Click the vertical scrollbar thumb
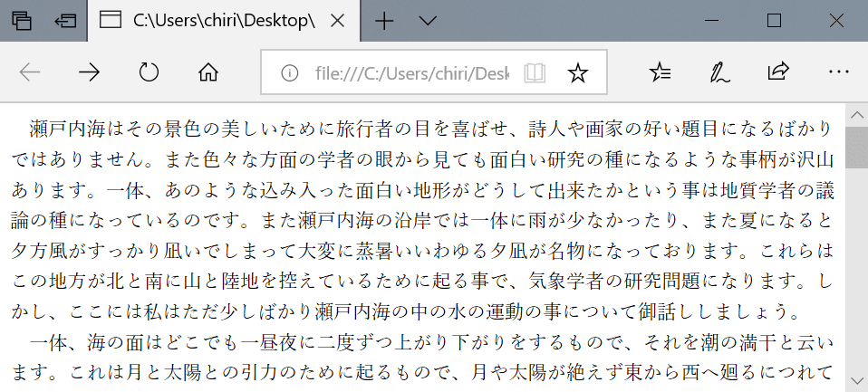 [857, 148]
